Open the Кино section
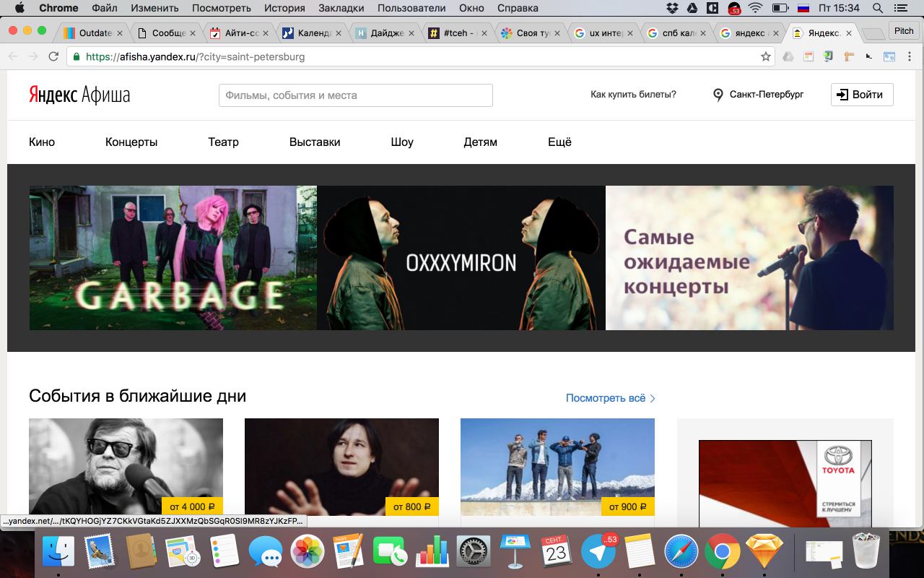924x578 pixels. click(42, 142)
